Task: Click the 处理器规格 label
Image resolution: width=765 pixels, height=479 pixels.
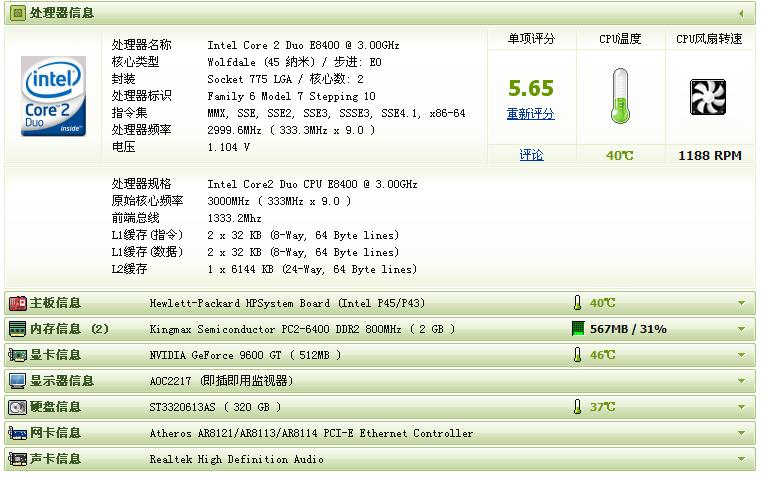Action: [x=141, y=184]
